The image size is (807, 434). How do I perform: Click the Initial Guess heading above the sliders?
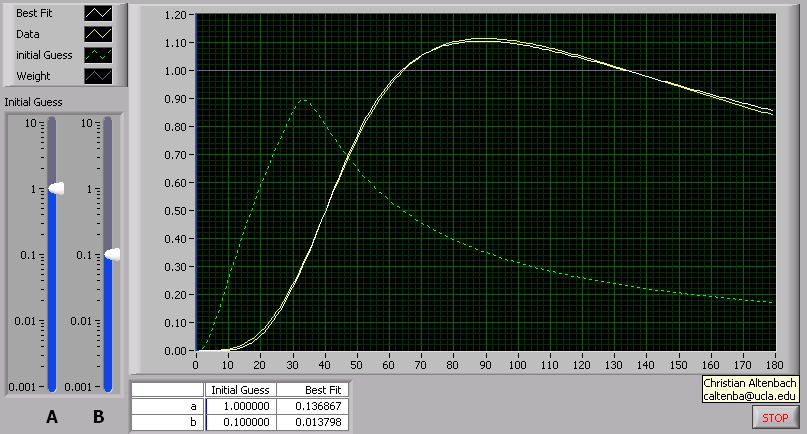[33, 102]
